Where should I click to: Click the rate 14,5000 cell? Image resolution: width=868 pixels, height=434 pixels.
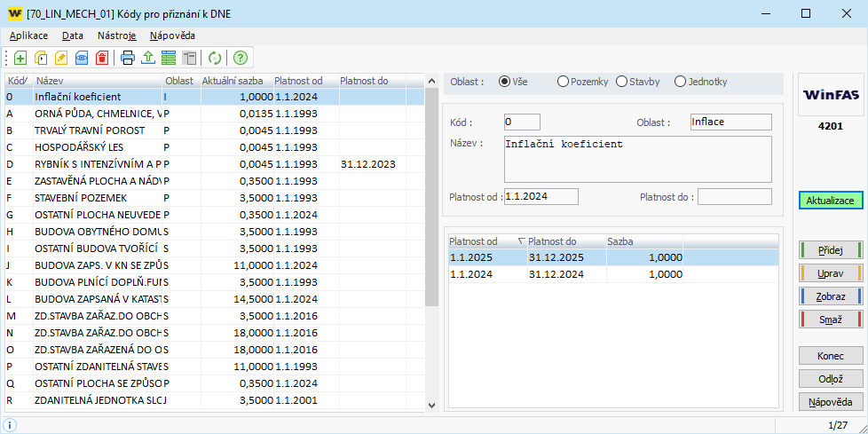pyautogui.click(x=237, y=299)
